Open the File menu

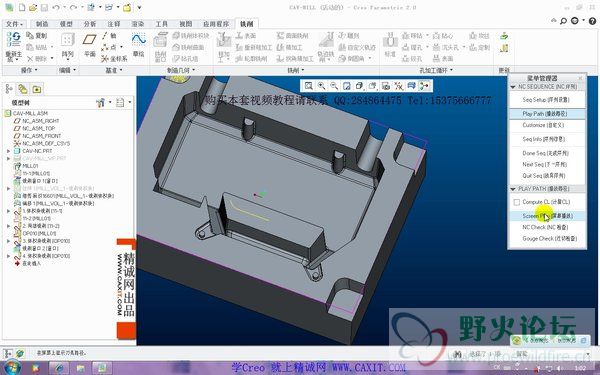[15, 24]
